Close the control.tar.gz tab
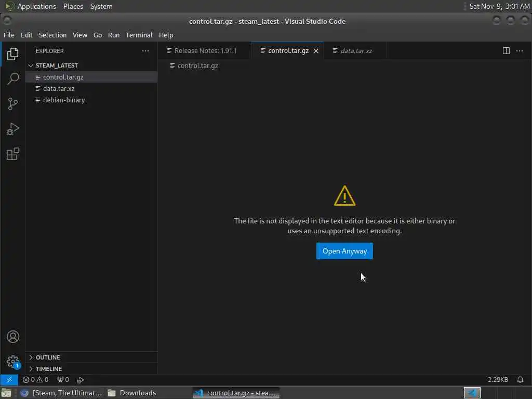 point(316,51)
